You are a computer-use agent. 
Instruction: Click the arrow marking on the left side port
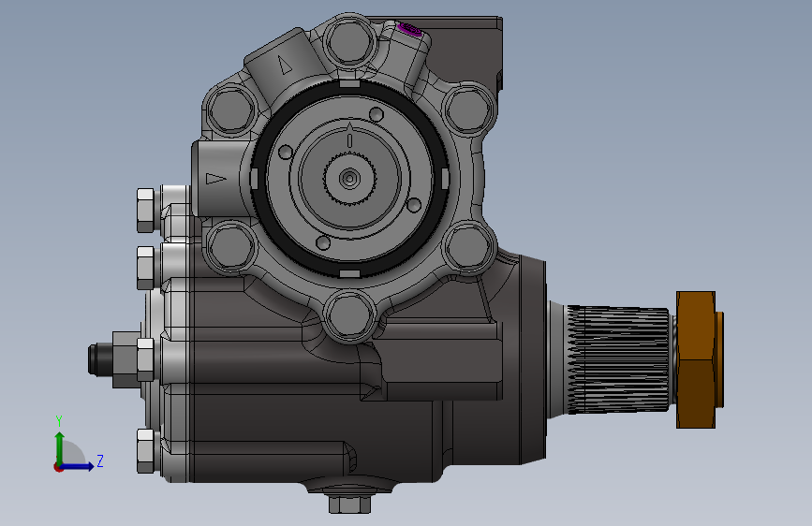(x=216, y=179)
